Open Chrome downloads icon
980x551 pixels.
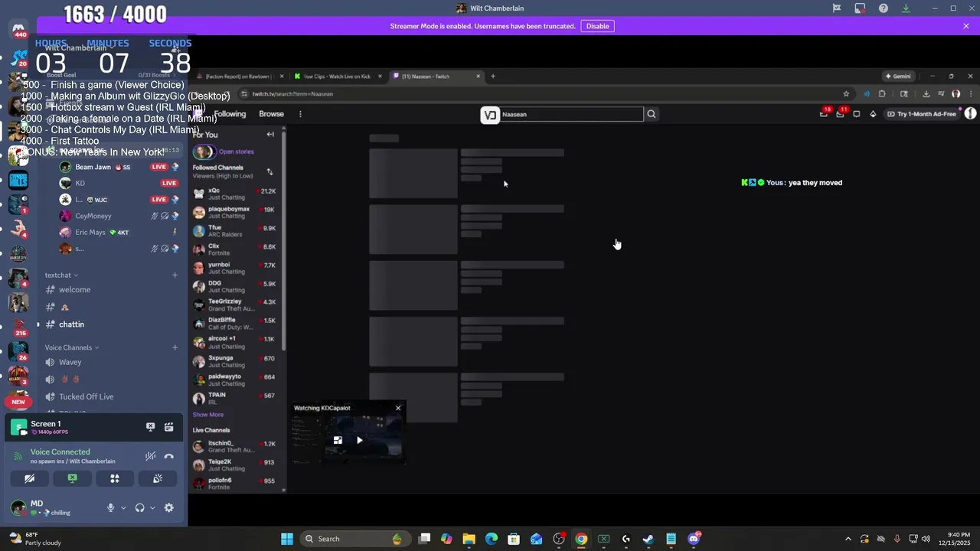pyautogui.click(x=926, y=93)
